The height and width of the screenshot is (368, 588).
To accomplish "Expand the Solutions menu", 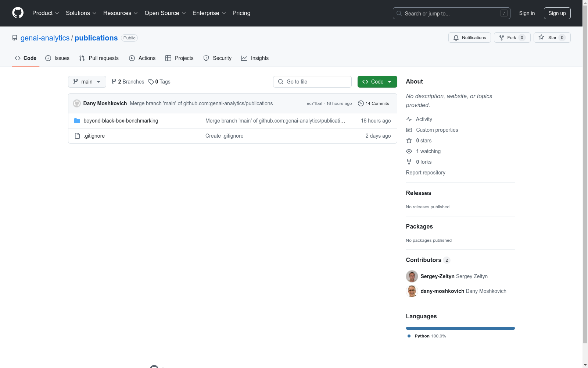I will click(x=81, y=13).
